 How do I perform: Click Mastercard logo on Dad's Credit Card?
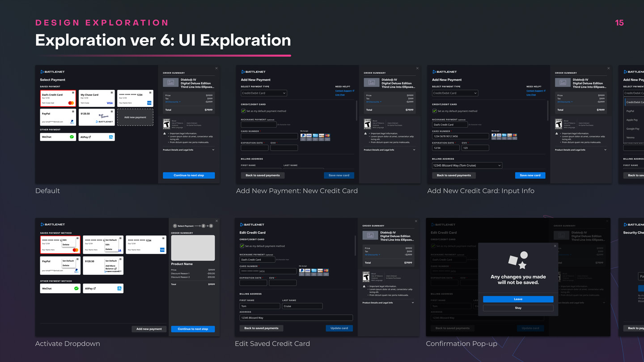(x=71, y=103)
